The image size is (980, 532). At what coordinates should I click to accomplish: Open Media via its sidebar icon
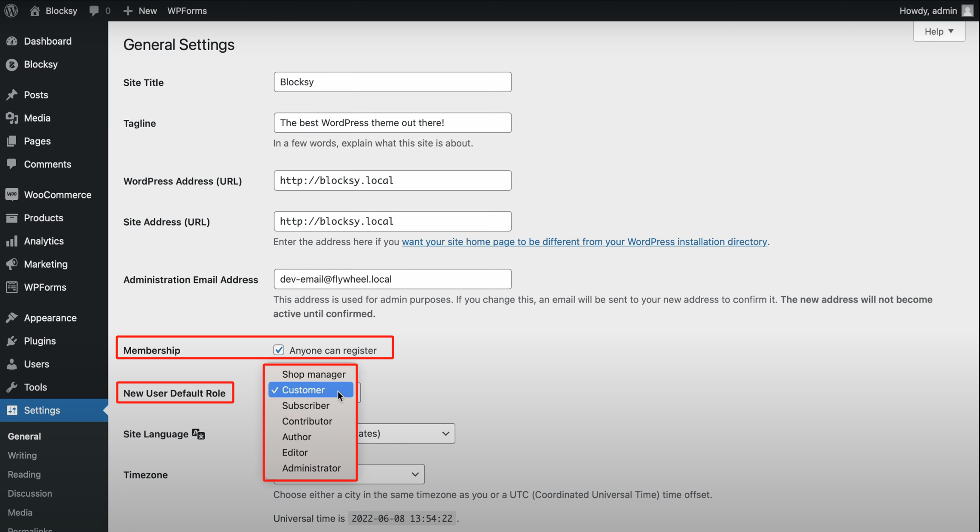tap(12, 118)
